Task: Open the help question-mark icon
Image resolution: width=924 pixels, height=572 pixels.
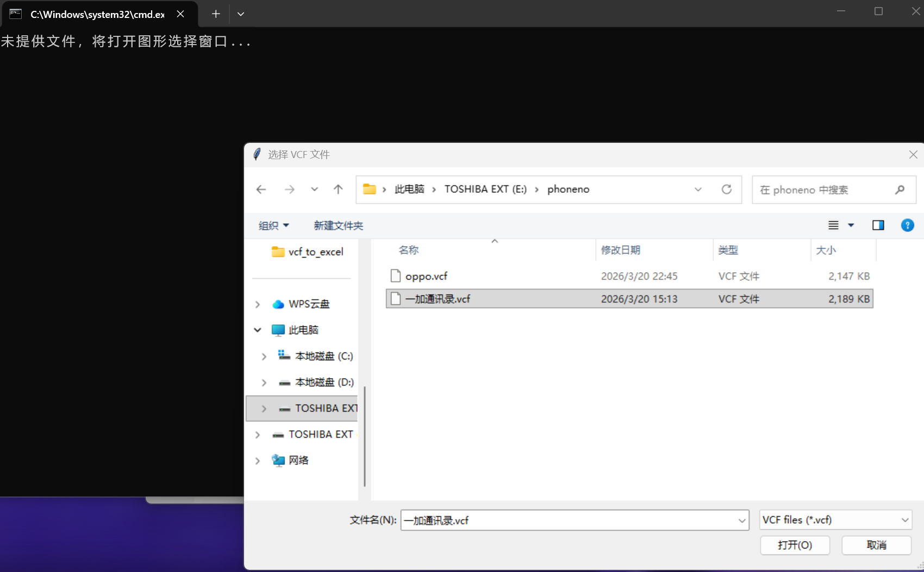Action: [907, 225]
